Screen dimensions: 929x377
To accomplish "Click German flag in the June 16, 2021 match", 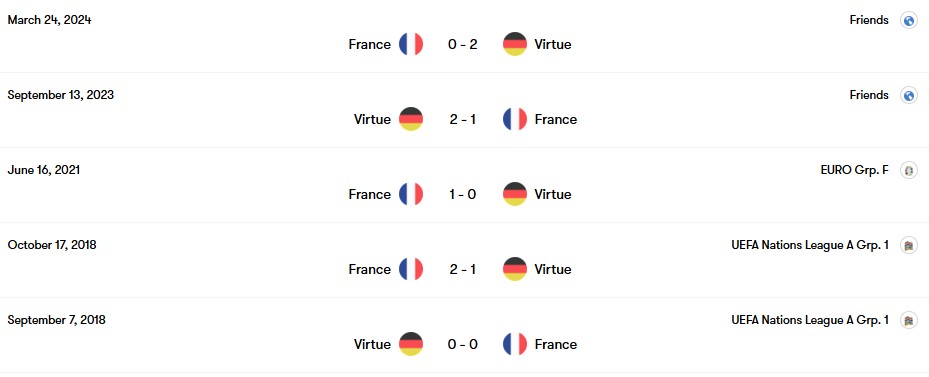I will (x=515, y=194).
